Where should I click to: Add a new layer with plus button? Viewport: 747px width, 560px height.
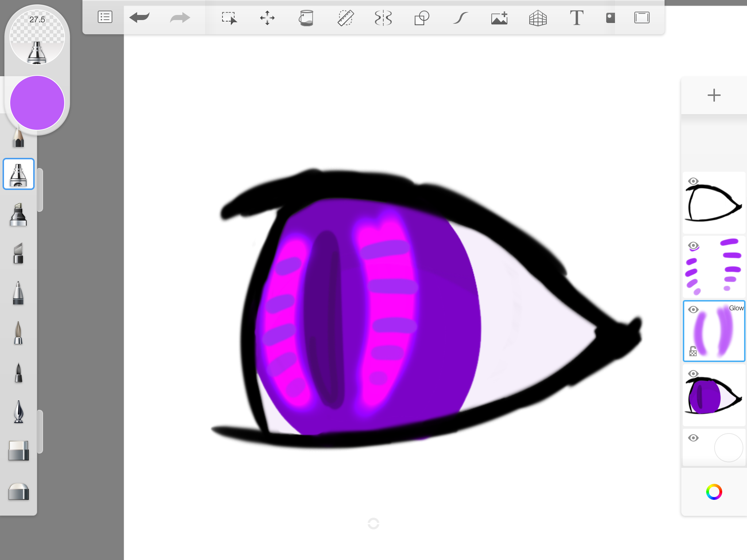714,96
